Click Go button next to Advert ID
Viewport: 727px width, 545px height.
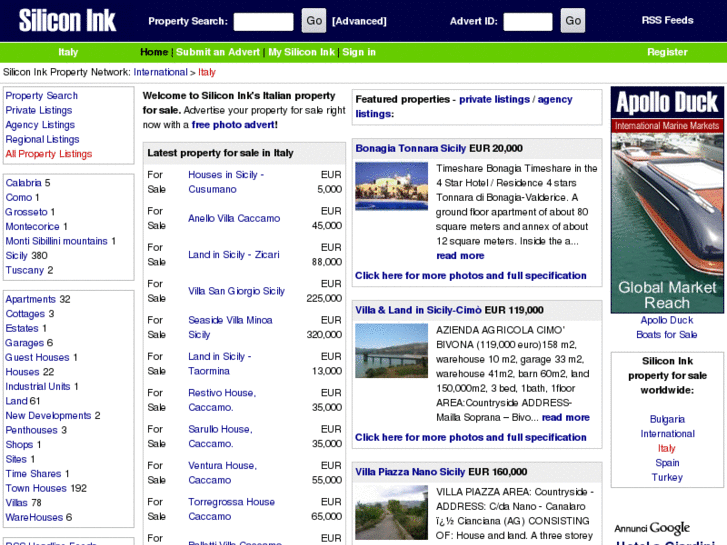coord(573,21)
